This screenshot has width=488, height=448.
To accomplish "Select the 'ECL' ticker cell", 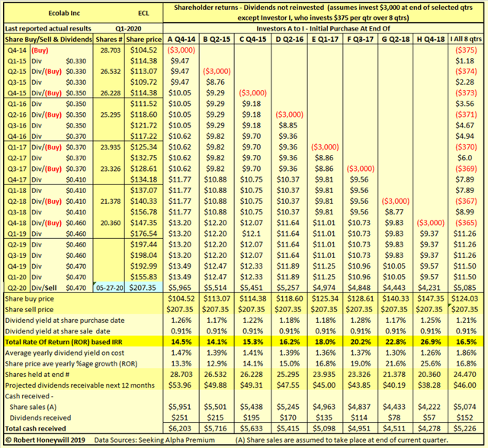I will click(x=143, y=13).
